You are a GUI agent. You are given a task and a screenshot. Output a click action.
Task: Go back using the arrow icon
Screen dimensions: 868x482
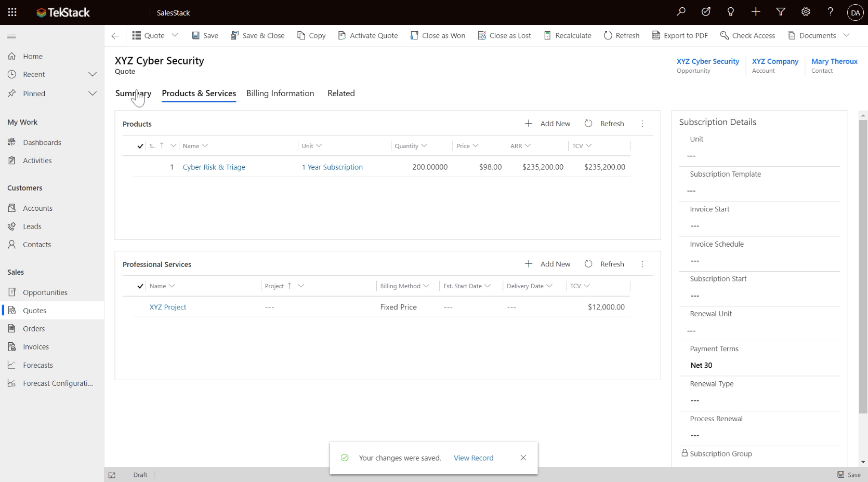click(115, 36)
